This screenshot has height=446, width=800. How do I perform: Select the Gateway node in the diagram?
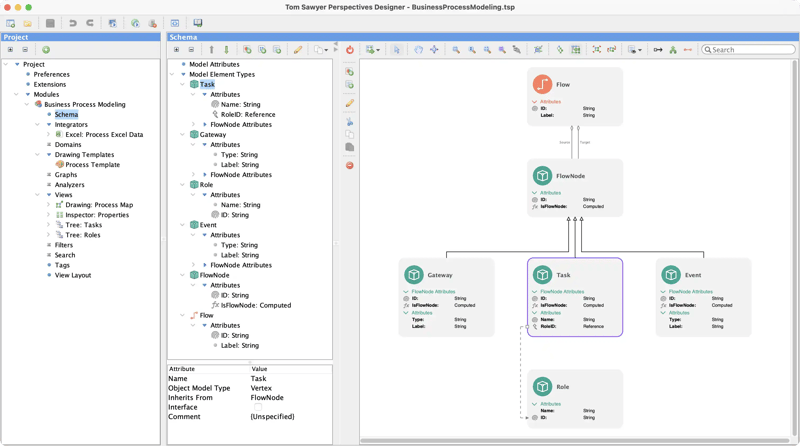pyautogui.click(x=446, y=297)
